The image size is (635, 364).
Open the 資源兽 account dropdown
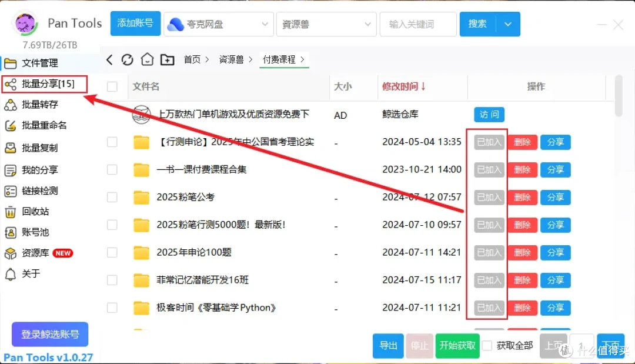pyautogui.click(x=326, y=24)
